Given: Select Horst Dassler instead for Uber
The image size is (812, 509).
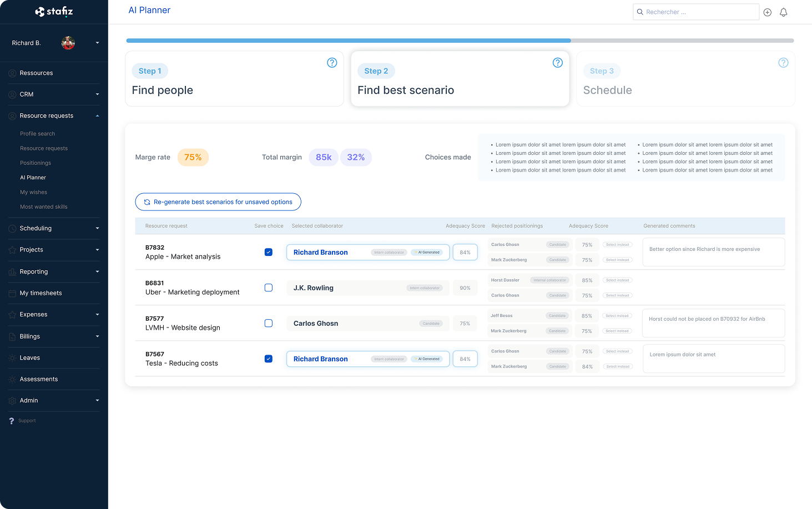Looking at the screenshot, I should [x=617, y=280].
